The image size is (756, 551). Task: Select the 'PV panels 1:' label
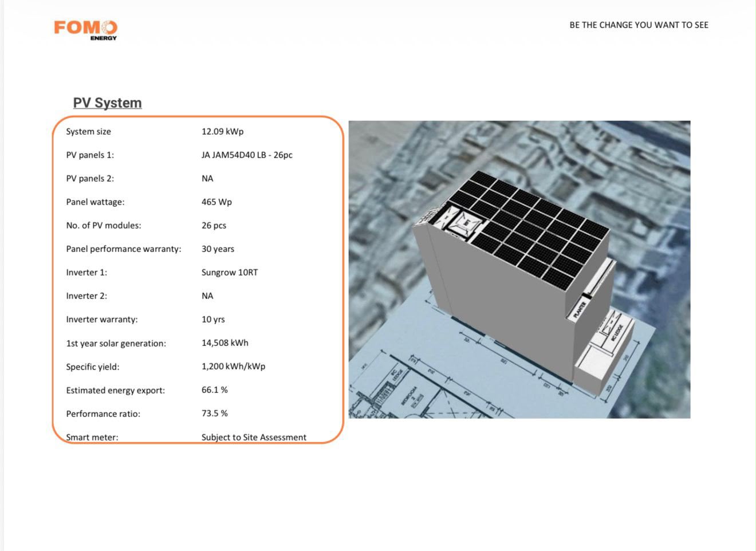tap(90, 155)
